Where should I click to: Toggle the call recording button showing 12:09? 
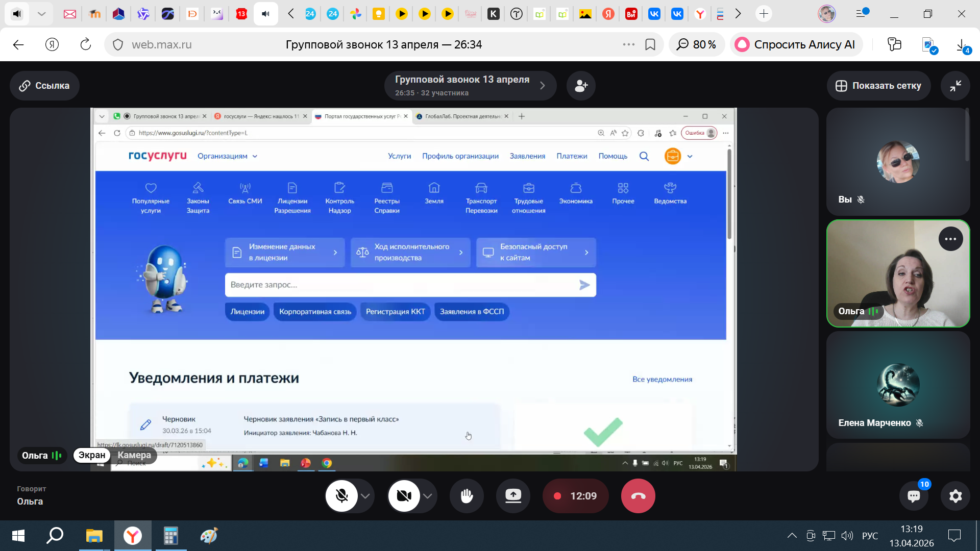point(576,496)
